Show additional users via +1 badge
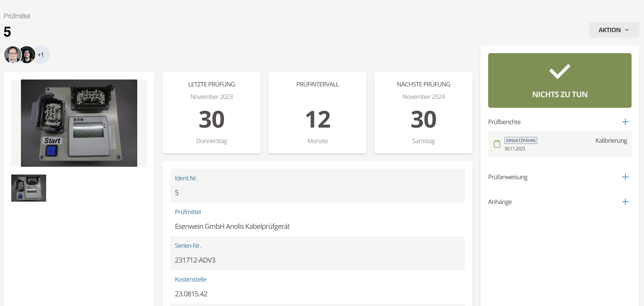 pos(41,55)
